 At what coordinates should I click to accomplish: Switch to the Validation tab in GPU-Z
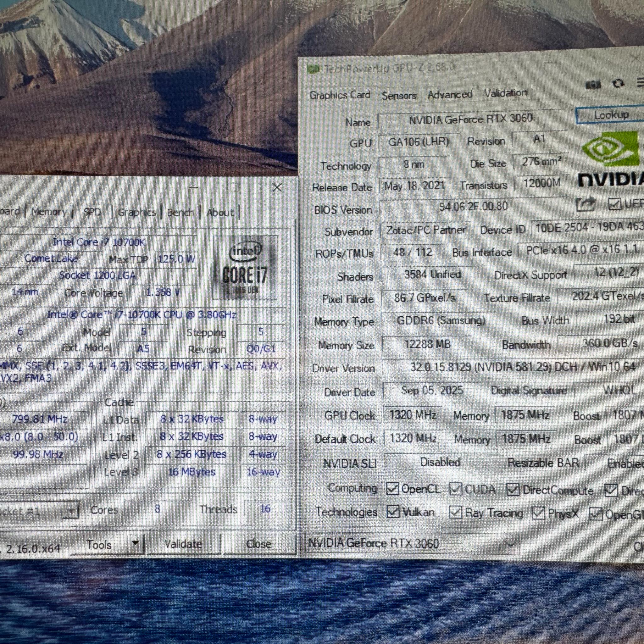click(x=505, y=93)
